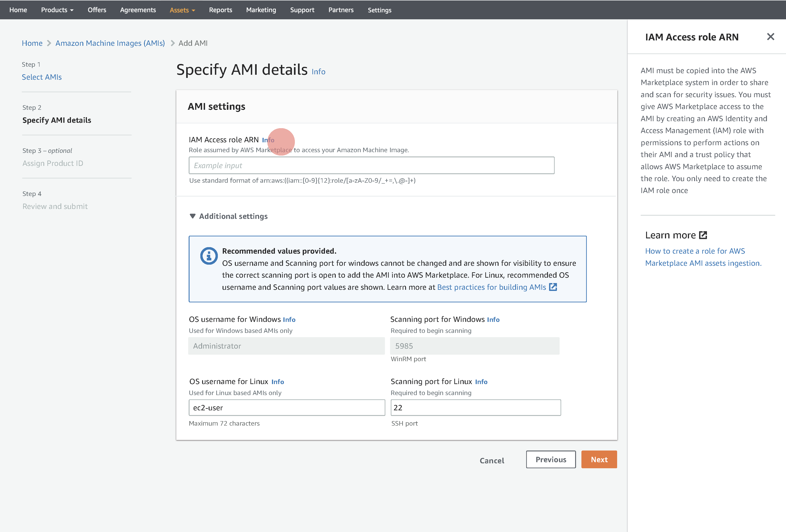The image size is (786, 532).
Task: Click the OS username for Linux field
Action: coord(287,408)
